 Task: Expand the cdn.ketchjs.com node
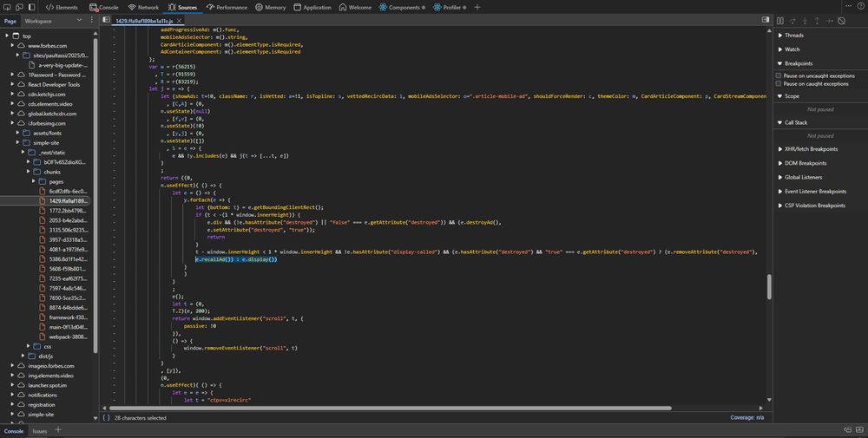click(x=13, y=95)
